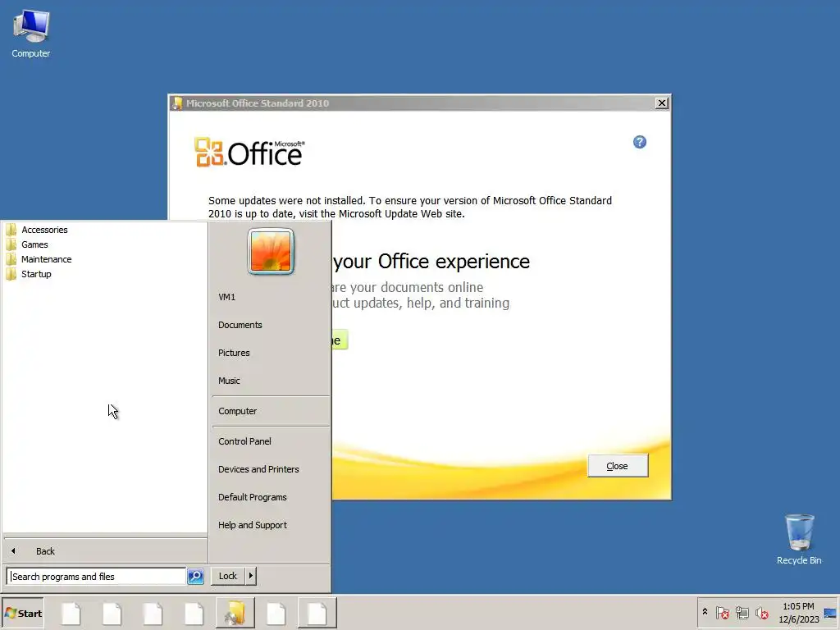Click the Close button in Office setup dialog
Screen dimensions: 840x630
click(617, 466)
